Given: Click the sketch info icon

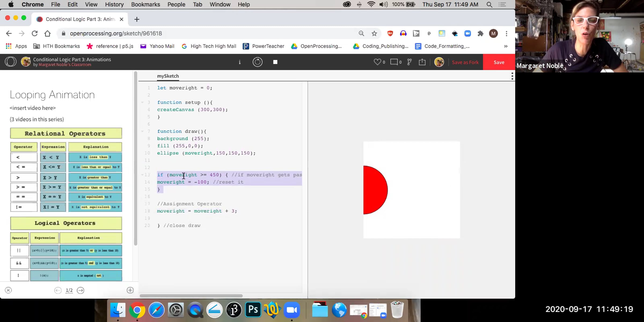Looking at the screenshot, I should tap(240, 62).
